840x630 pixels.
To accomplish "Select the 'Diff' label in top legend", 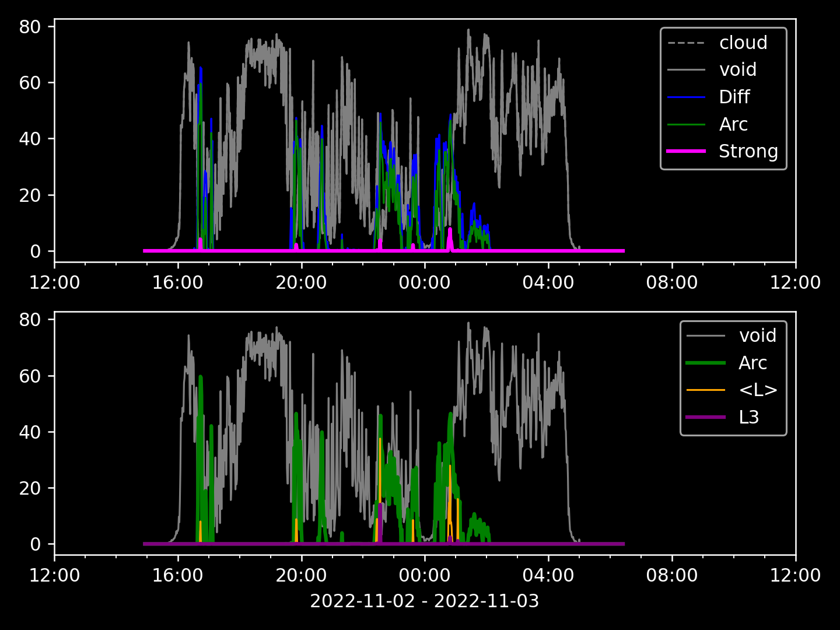I will pos(734,97).
